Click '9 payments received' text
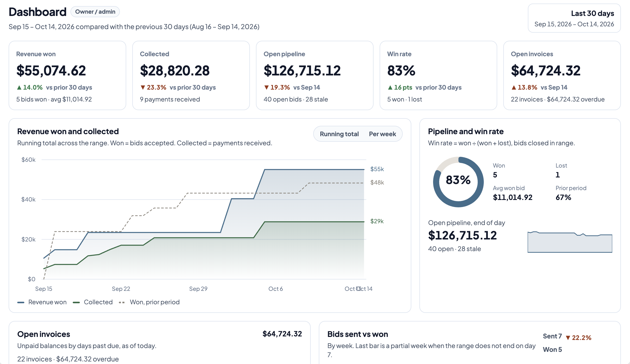 (x=170, y=99)
